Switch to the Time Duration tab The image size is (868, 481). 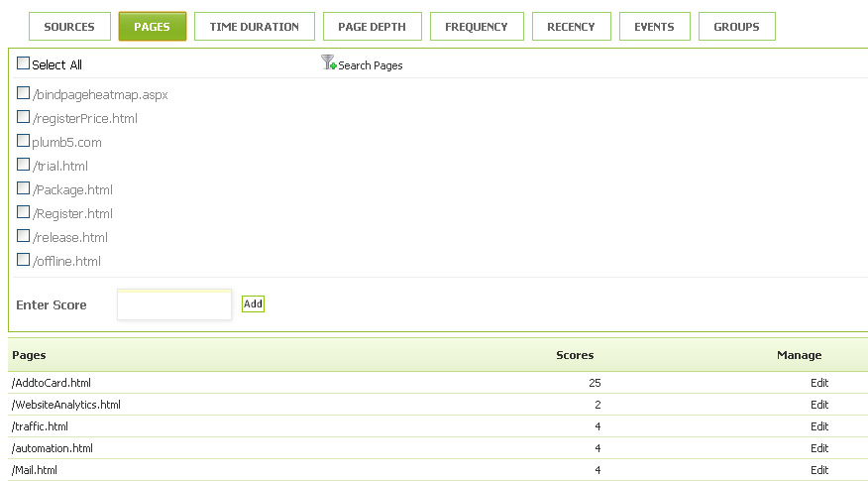(x=255, y=27)
